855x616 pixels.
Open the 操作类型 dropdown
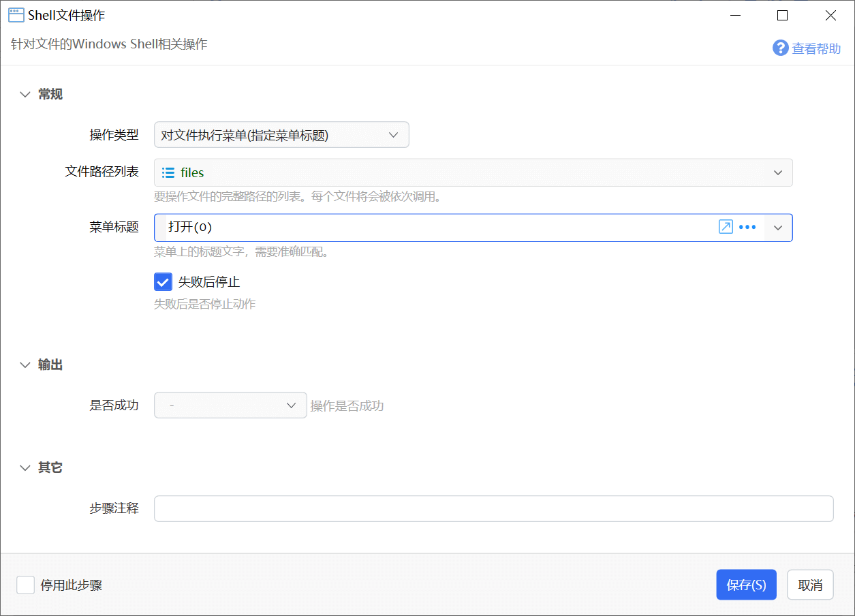(281, 135)
